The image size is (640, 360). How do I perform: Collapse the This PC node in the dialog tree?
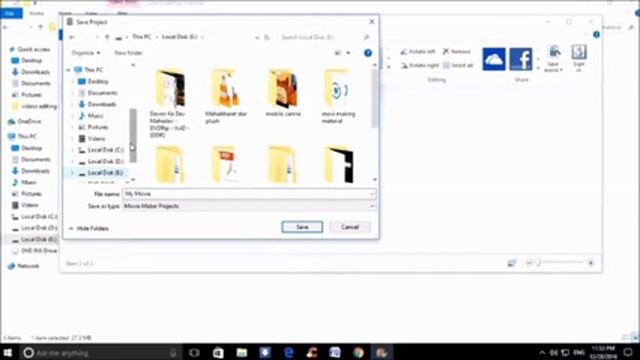tap(69, 70)
